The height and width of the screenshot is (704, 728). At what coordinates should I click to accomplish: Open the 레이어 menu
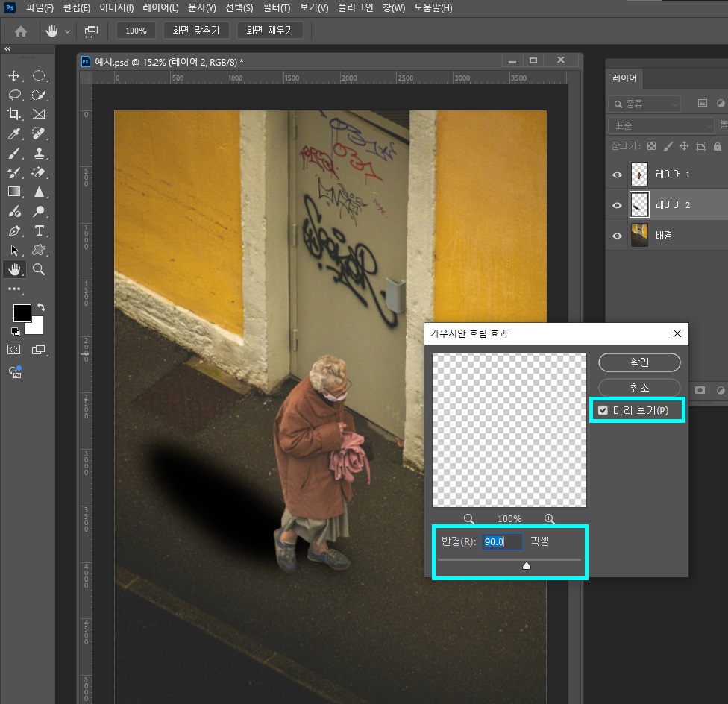pyautogui.click(x=160, y=8)
